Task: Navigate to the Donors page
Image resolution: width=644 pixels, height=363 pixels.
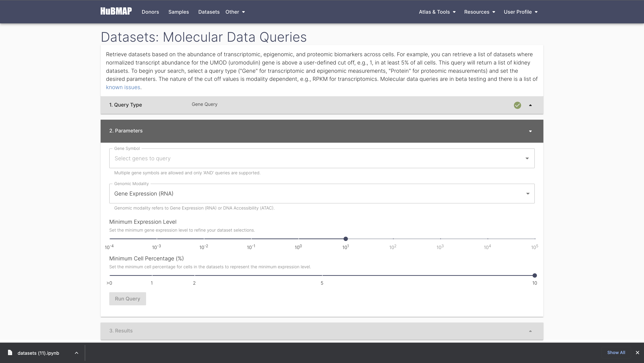Action: click(150, 12)
